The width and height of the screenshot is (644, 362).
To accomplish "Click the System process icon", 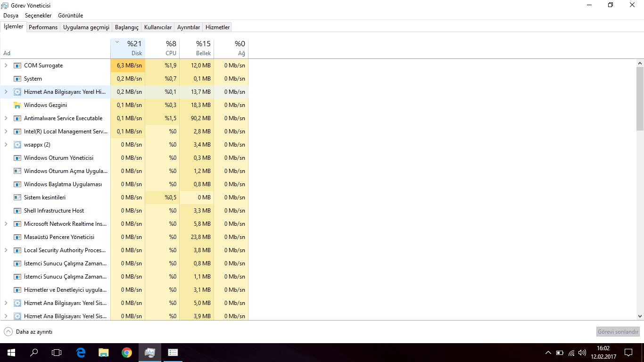I will click(x=17, y=79).
